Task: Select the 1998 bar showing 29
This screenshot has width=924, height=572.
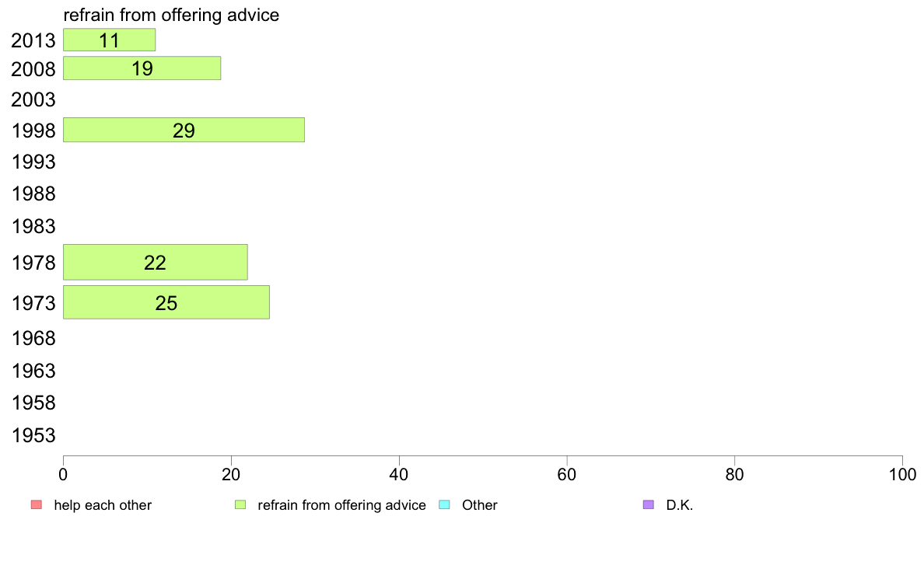Action: (184, 131)
